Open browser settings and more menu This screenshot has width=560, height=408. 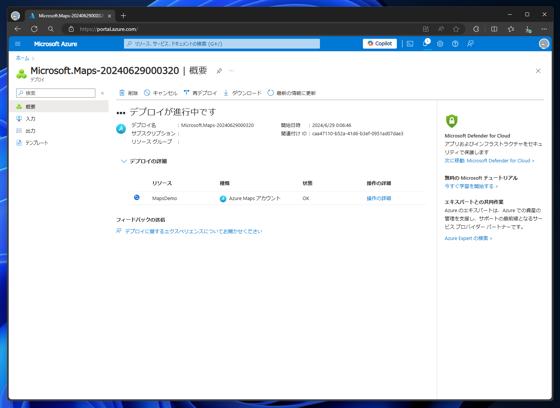544,29
